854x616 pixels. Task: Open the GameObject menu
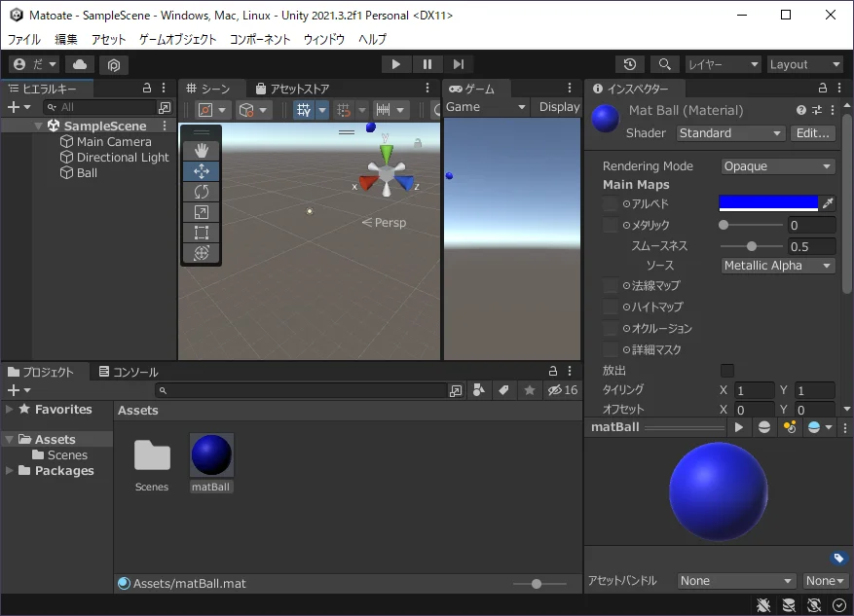pos(177,39)
